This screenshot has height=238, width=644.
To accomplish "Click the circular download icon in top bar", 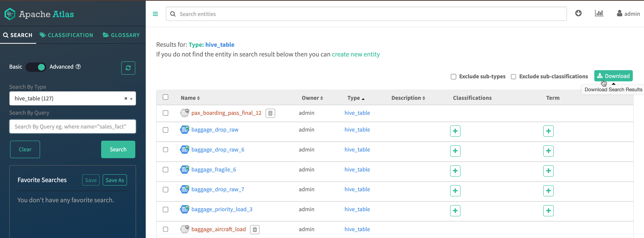I will (x=578, y=13).
